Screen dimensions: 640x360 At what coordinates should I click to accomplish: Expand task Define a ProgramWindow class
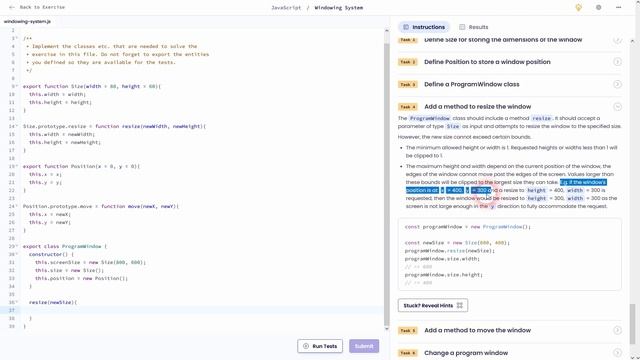617,84
